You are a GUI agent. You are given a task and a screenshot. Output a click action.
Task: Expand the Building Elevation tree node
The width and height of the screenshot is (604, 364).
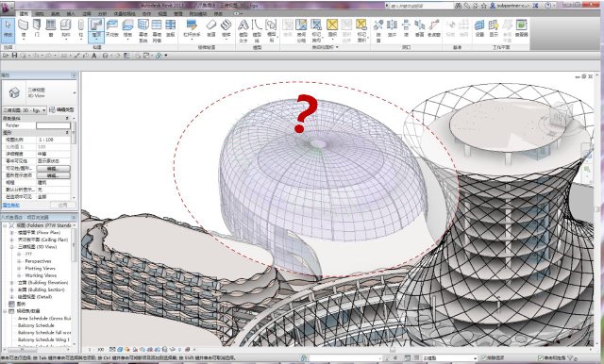pos(12,282)
